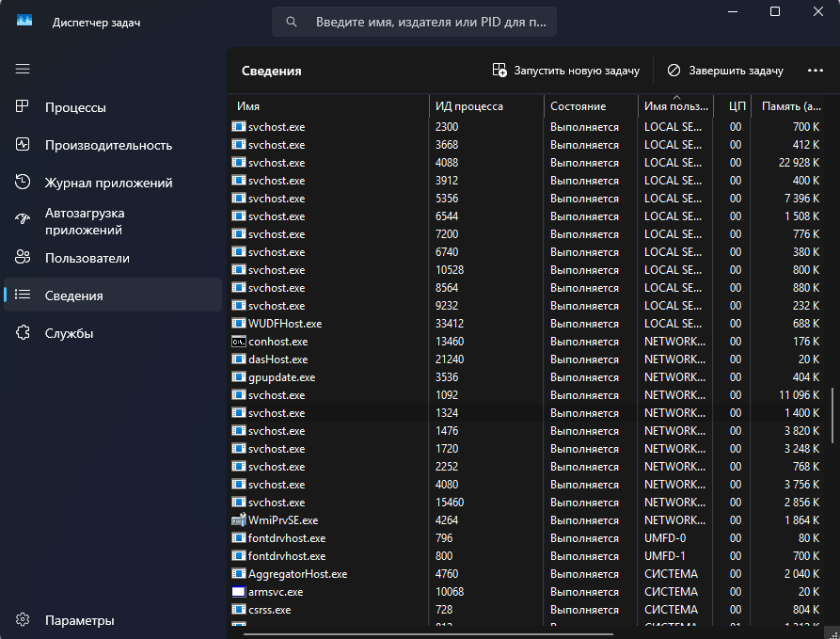Select WmiPrvSE.exe process name
This screenshot has height=639, width=840.
click(283, 520)
